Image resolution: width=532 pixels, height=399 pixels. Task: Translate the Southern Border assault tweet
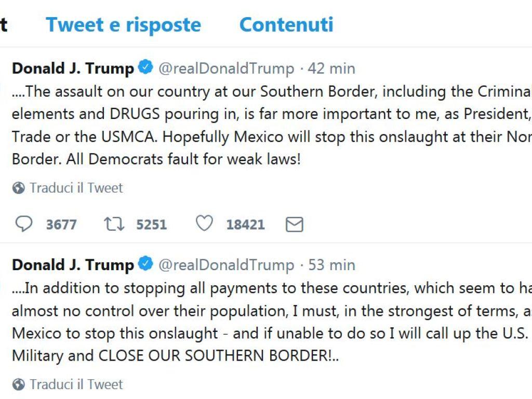[76, 188]
